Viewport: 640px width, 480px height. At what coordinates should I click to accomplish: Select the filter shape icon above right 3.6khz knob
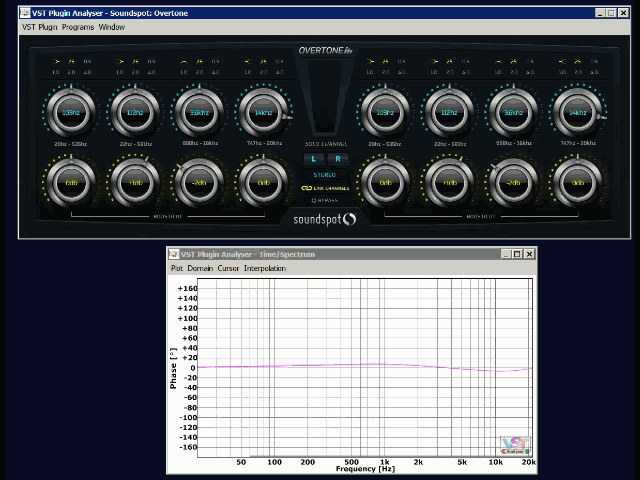click(498, 61)
